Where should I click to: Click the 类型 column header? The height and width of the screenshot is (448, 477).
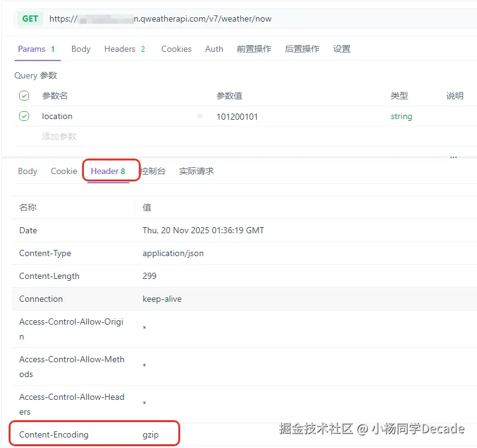pyautogui.click(x=399, y=96)
